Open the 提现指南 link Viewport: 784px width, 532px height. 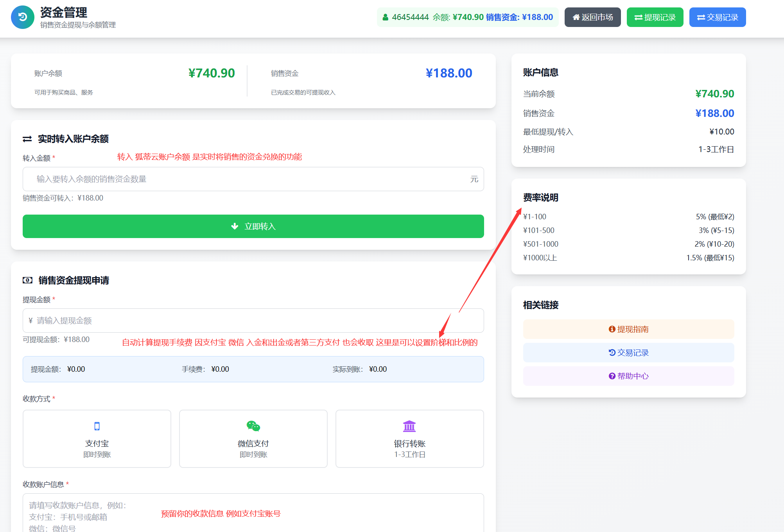click(x=628, y=329)
